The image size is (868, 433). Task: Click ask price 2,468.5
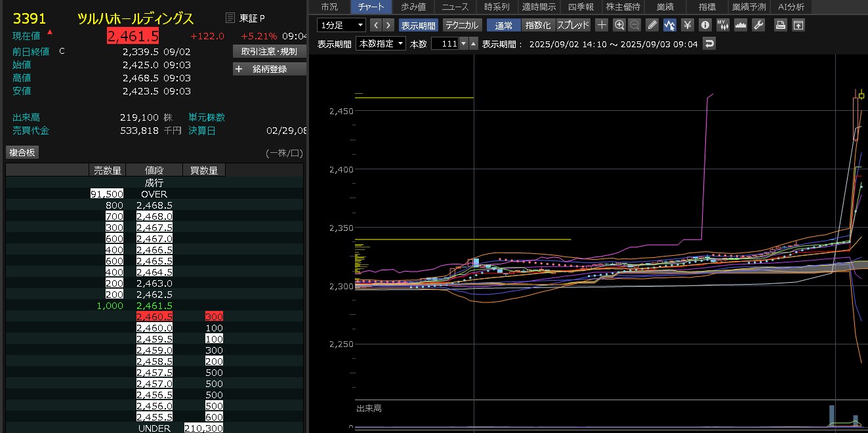click(x=155, y=205)
